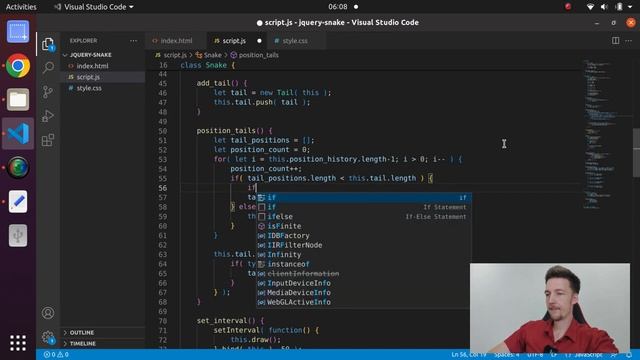
Task: Click the editor vertical scrollbar thumb
Action: (636, 152)
